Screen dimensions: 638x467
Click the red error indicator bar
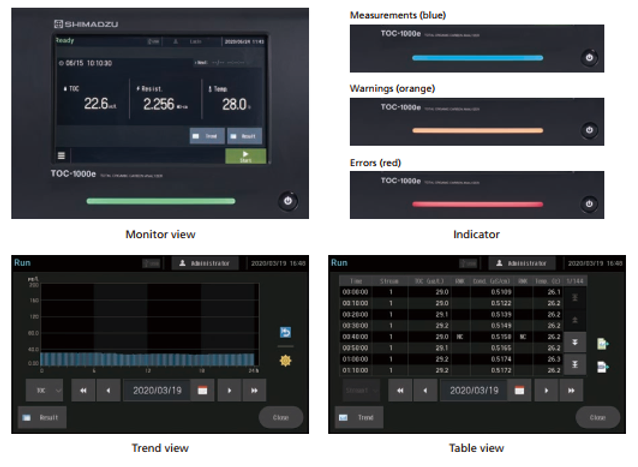point(477,204)
